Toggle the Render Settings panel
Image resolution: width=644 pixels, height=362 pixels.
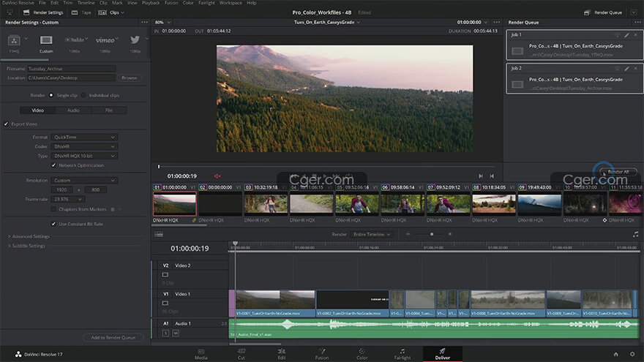point(43,12)
